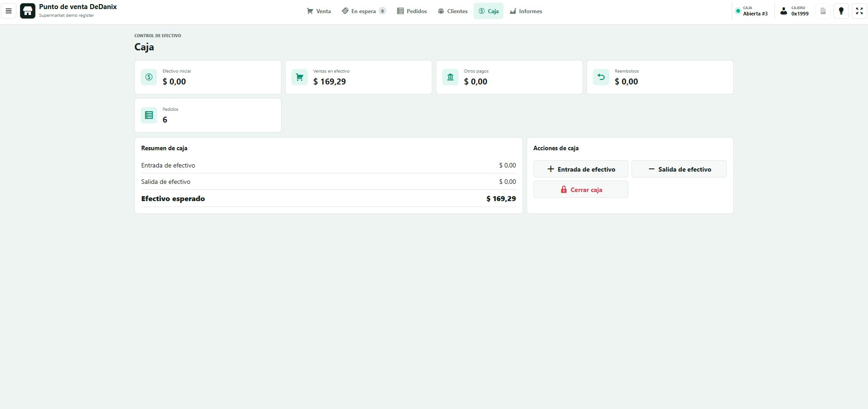Screen dimensions: 868x409
Task: Click the Otros pagos value $ 0,00
Action: coord(475,82)
